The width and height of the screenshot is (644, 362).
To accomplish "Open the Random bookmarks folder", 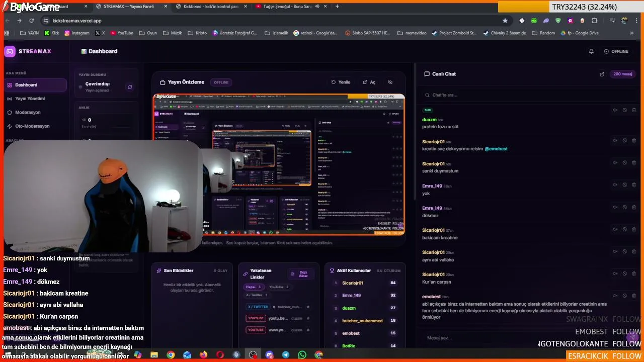I will coord(543,33).
